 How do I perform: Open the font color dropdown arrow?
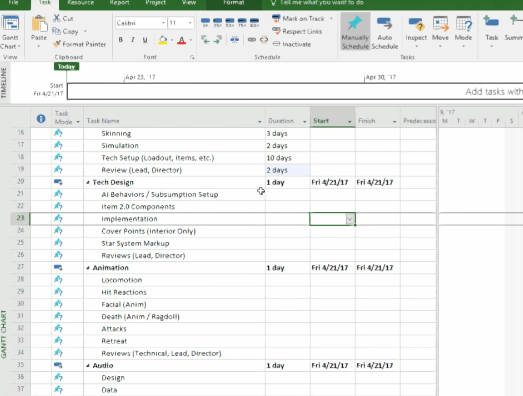pyautogui.click(x=191, y=40)
